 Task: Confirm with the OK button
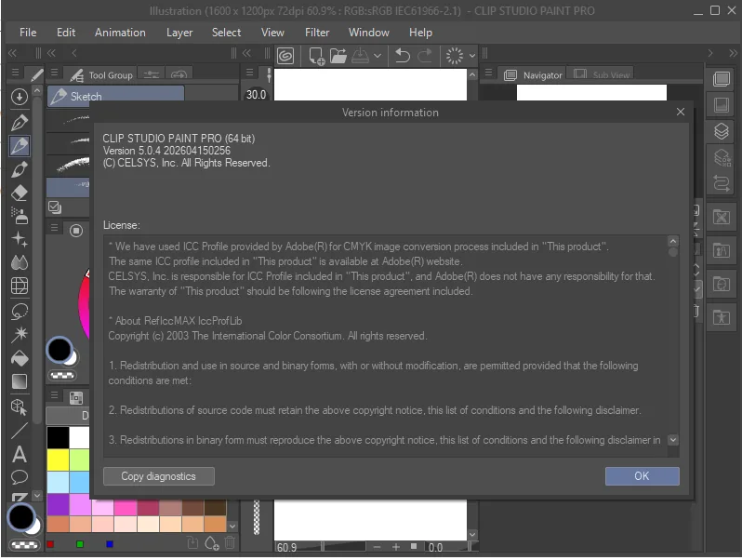point(642,476)
